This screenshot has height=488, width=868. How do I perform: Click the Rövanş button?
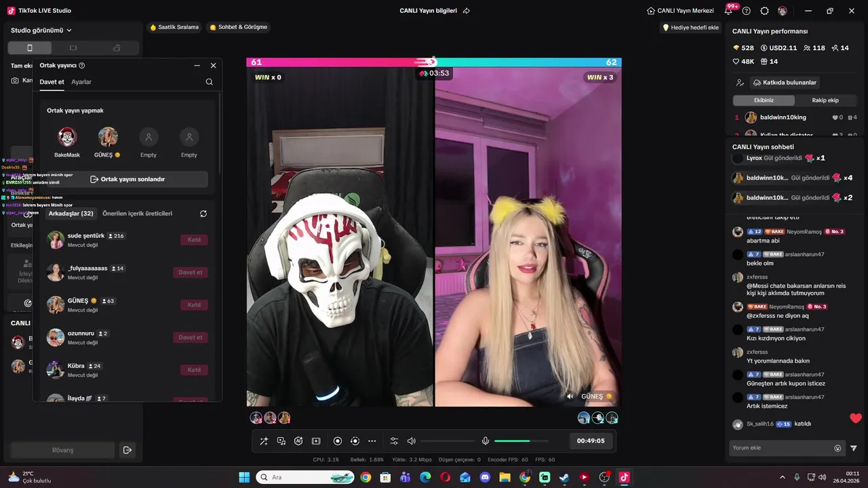click(x=62, y=450)
